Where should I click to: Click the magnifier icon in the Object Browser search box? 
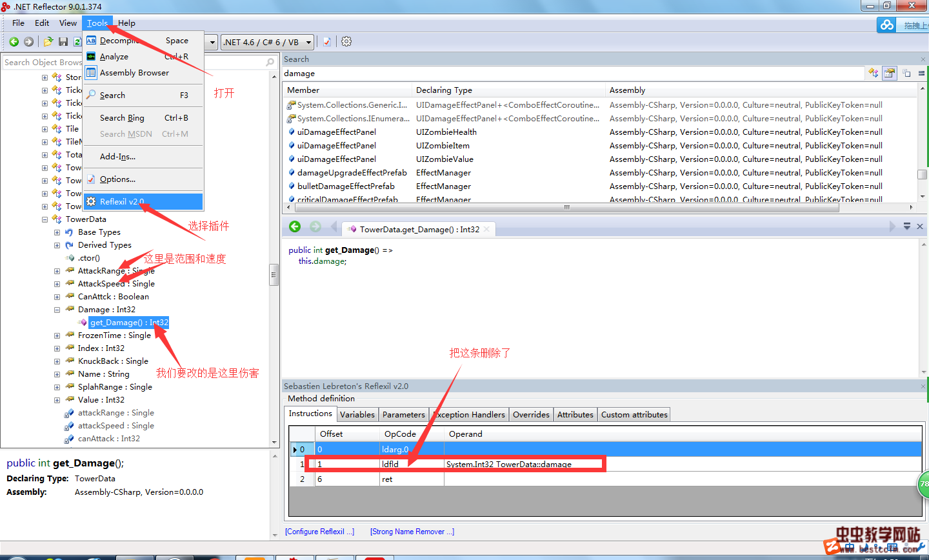pyautogui.click(x=270, y=63)
